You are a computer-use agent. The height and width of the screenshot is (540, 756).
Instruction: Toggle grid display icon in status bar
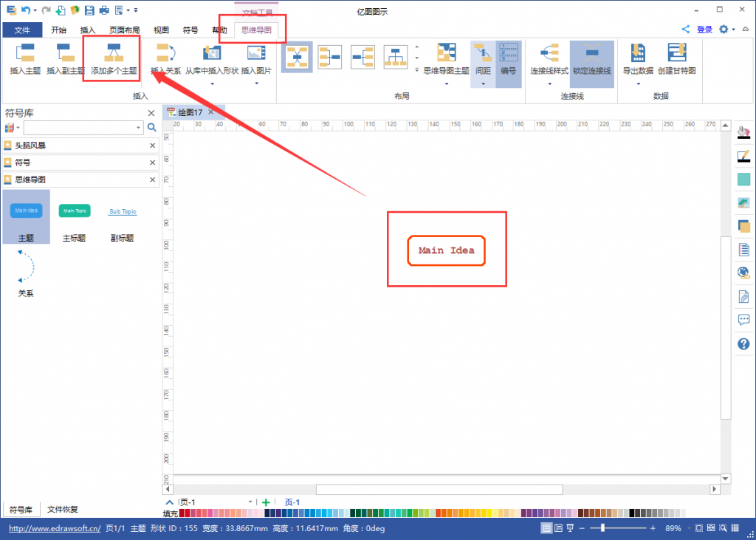pyautogui.click(x=735, y=528)
